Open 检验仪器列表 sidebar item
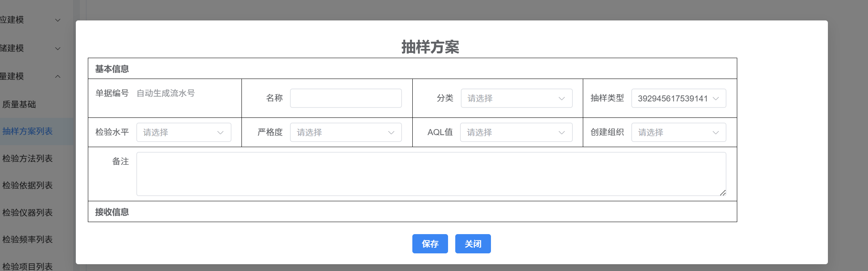The height and width of the screenshot is (271, 868). [x=27, y=213]
